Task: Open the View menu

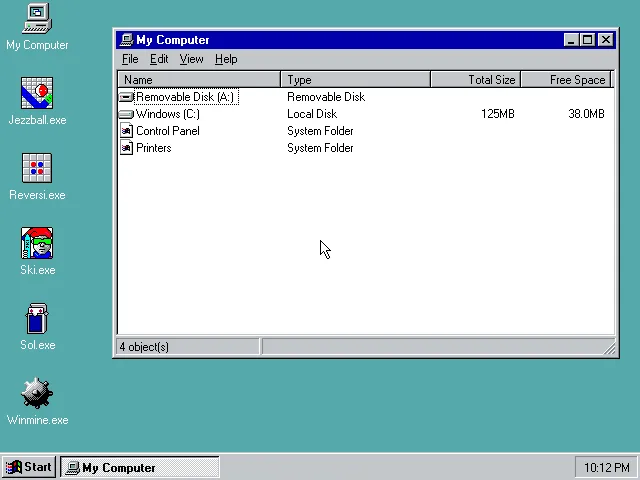Action: point(191,59)
